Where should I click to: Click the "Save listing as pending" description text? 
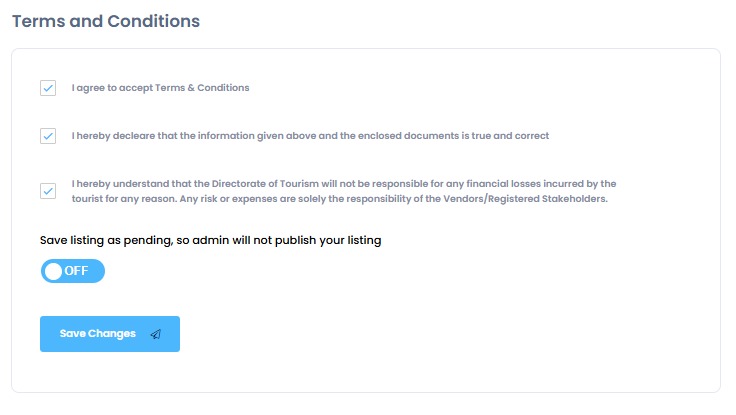[211, 240]
